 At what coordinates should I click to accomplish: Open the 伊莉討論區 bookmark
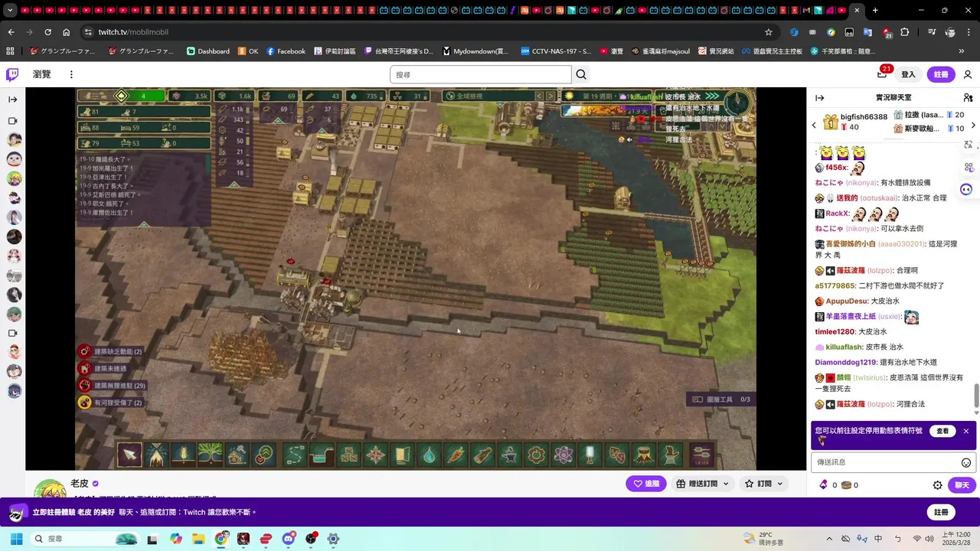coord(335,51)
